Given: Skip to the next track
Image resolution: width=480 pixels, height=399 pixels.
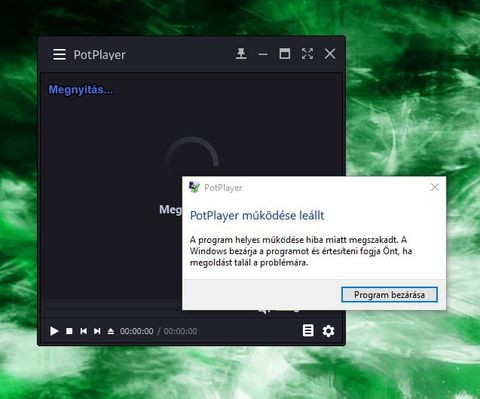Looking at the screenshot, I should (97, 331).
